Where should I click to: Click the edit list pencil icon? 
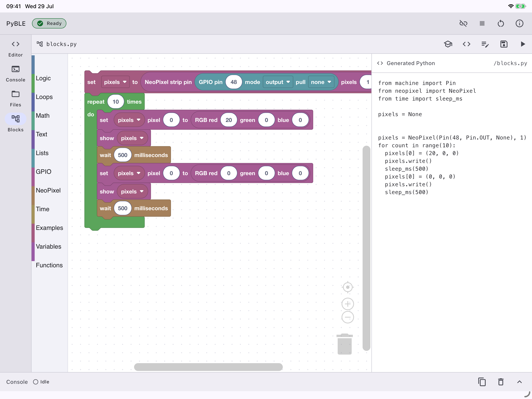485,44
